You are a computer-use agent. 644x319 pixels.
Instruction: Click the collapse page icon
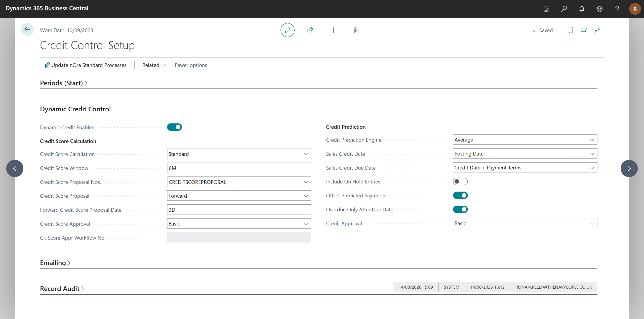coord(597,30)
